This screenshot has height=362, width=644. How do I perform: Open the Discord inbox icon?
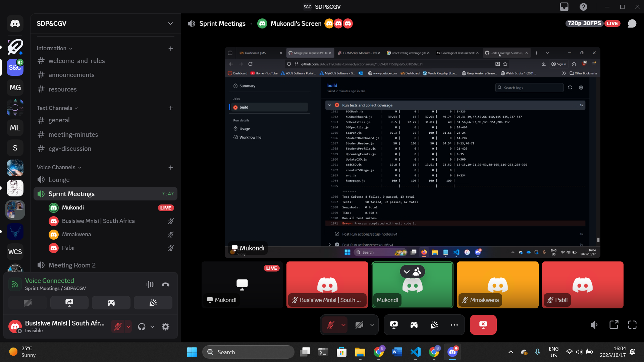(564, 7)
